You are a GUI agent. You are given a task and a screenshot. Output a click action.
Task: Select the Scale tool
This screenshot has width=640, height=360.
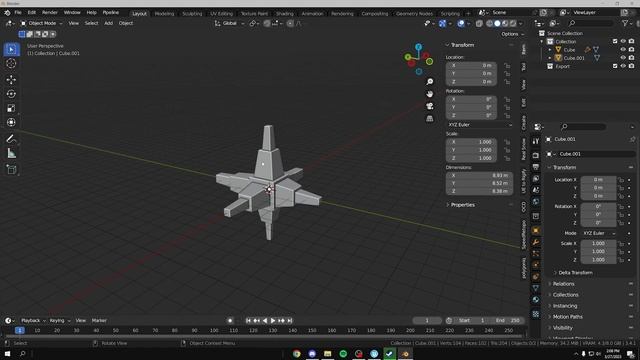pyautogui.click(x=11, y=108)
